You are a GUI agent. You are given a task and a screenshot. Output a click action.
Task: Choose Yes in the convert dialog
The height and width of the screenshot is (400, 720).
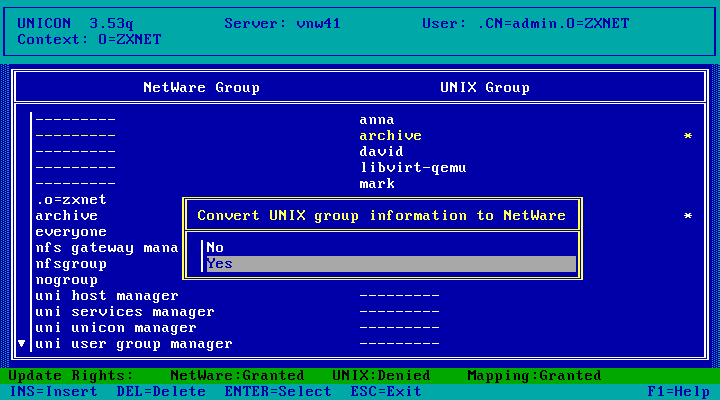pos(391,264)
